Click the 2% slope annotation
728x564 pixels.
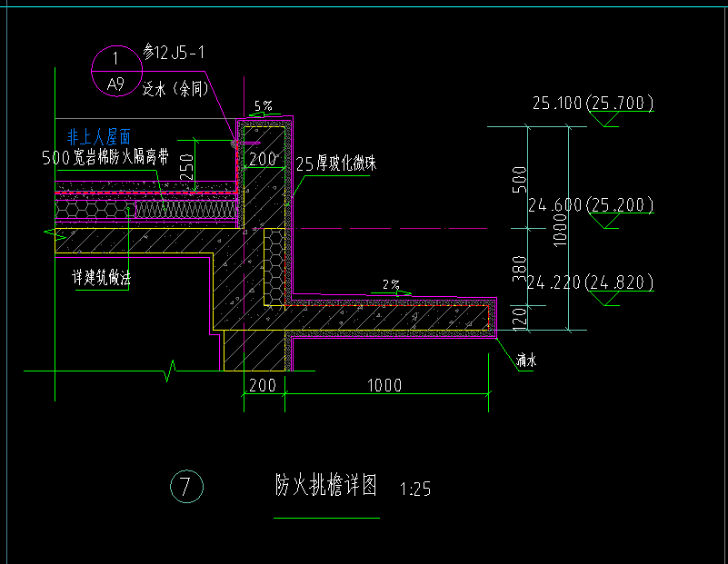[392, 284]
